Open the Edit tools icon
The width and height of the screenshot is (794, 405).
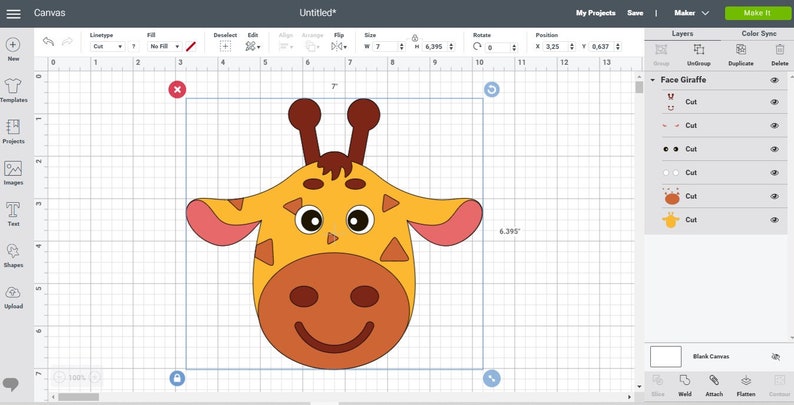coord(253,46)
